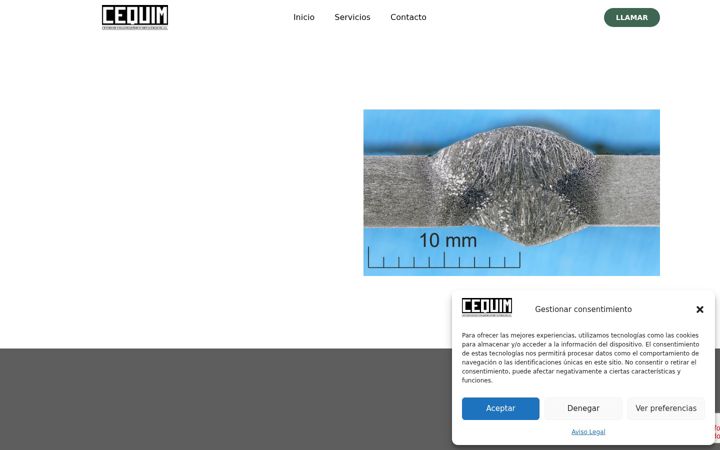
Task: Close the Gestionar consentimiento dialog
Action: point(699,309)
